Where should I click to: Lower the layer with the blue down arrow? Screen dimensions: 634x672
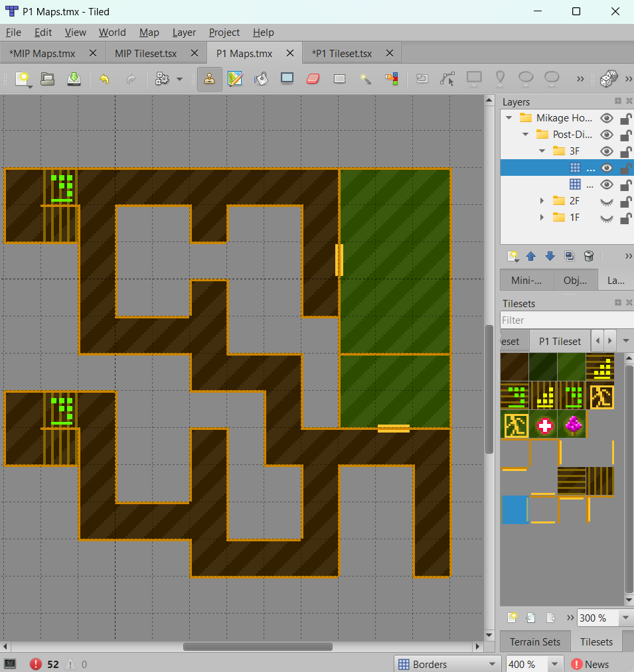(550, 256)
